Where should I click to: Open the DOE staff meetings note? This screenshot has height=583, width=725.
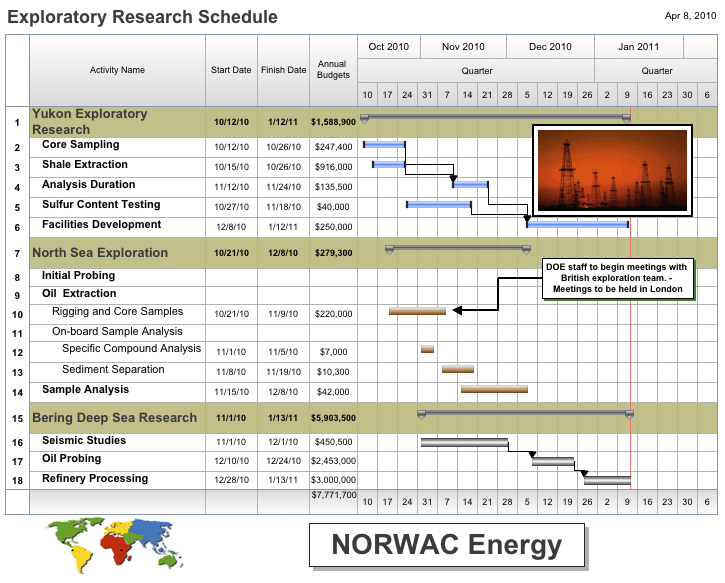616,278
